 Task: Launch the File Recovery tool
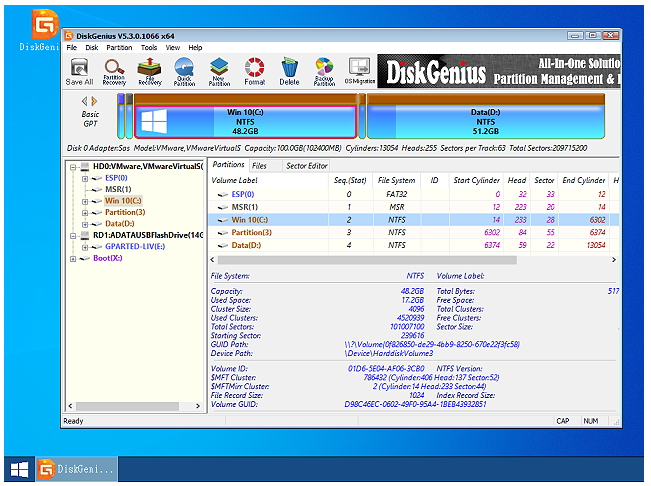pos(149,71)
